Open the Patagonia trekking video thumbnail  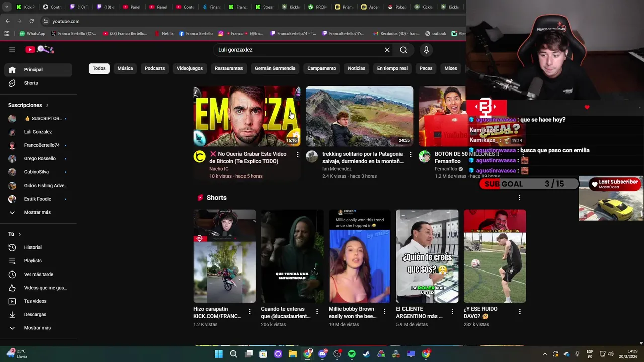(x=360, y=116)
